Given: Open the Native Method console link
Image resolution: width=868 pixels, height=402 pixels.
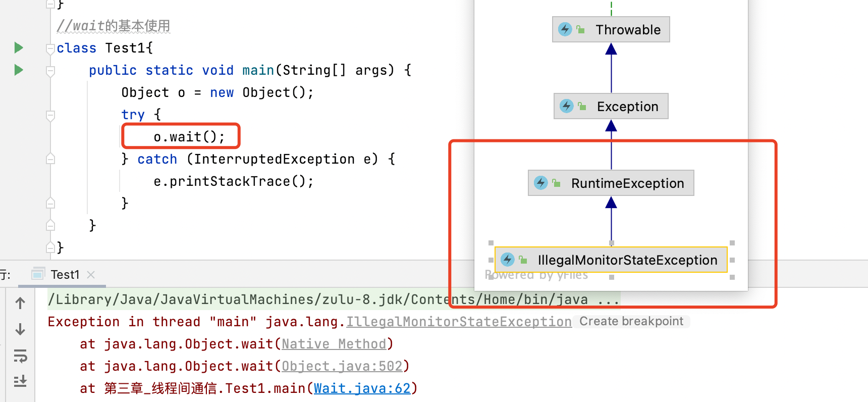Looking at the screenshot, I should 334,344.
